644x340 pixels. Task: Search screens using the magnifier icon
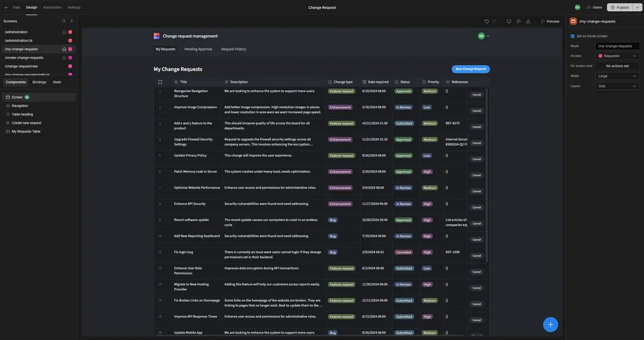tap(64, 21)
